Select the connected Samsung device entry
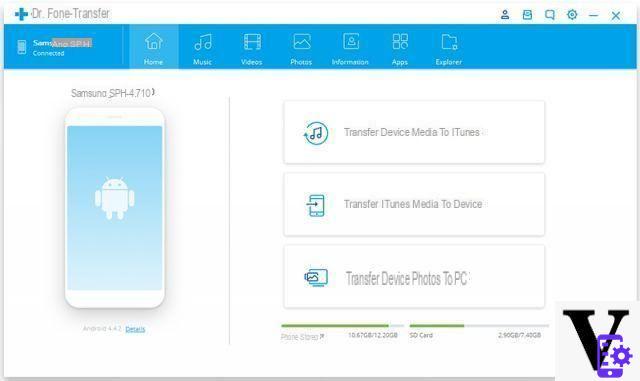Image resolution: width=640 pixels, height=381 pixels. (63, 47)
